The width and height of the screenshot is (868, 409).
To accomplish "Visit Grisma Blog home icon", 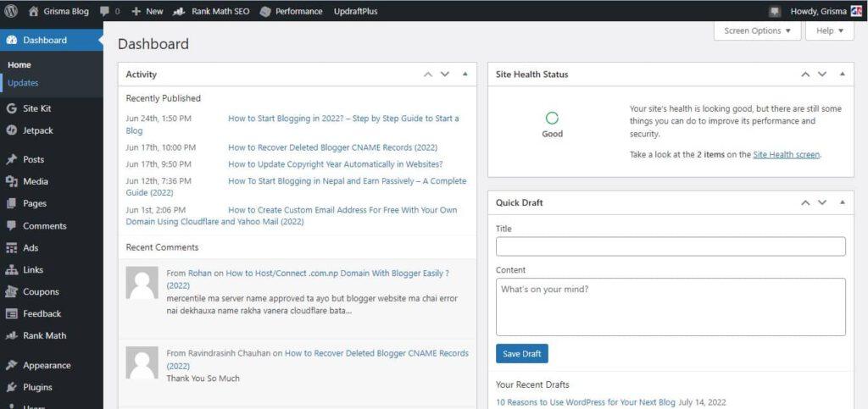I will tap(34, 11).
